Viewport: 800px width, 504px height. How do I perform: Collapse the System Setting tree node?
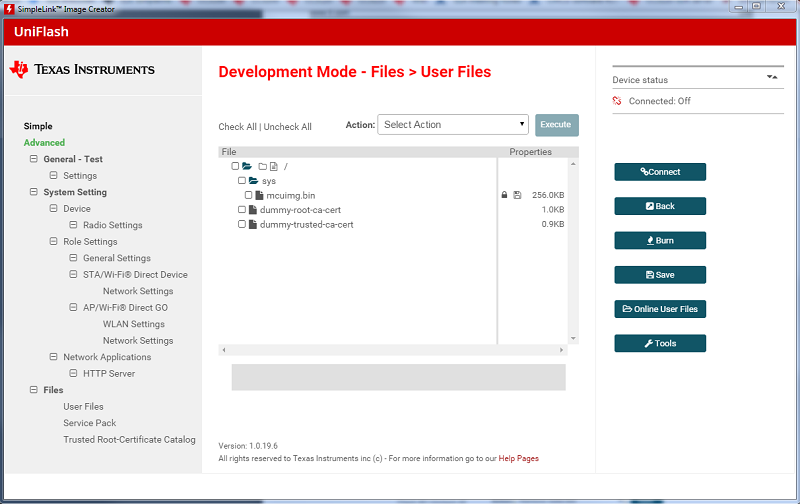click(34, 192)
